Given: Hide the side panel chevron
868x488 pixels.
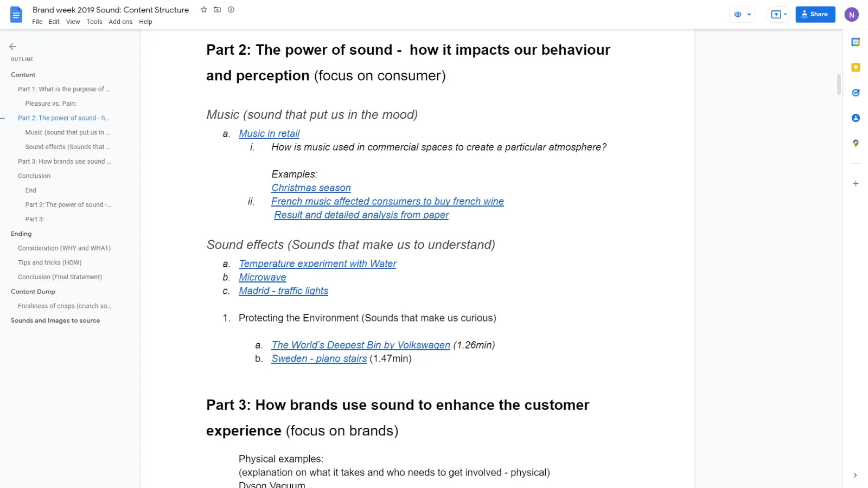Looking at the screenshot, I should tap(856, 476).
